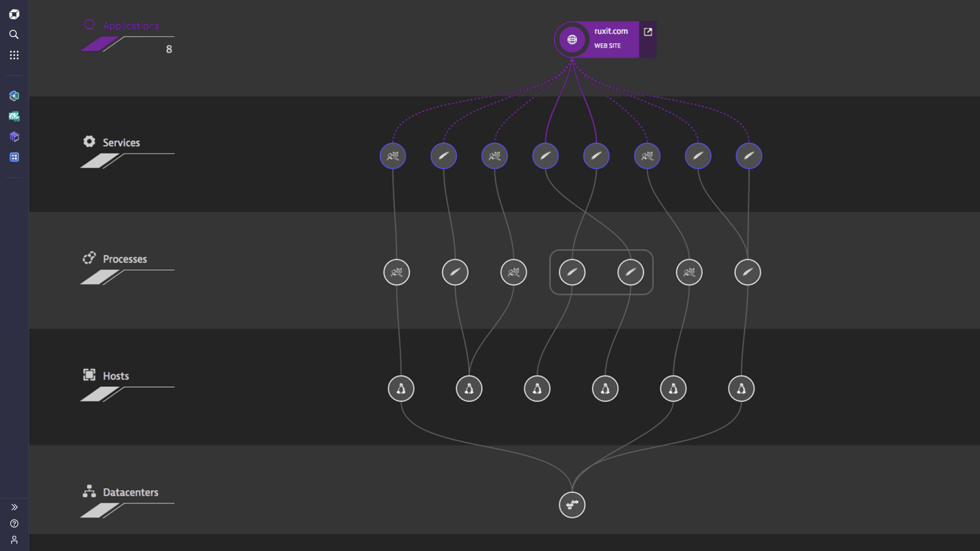Select the Datacenters layer label
Viewport: 980px width, 551px height.
pos(131,492)
